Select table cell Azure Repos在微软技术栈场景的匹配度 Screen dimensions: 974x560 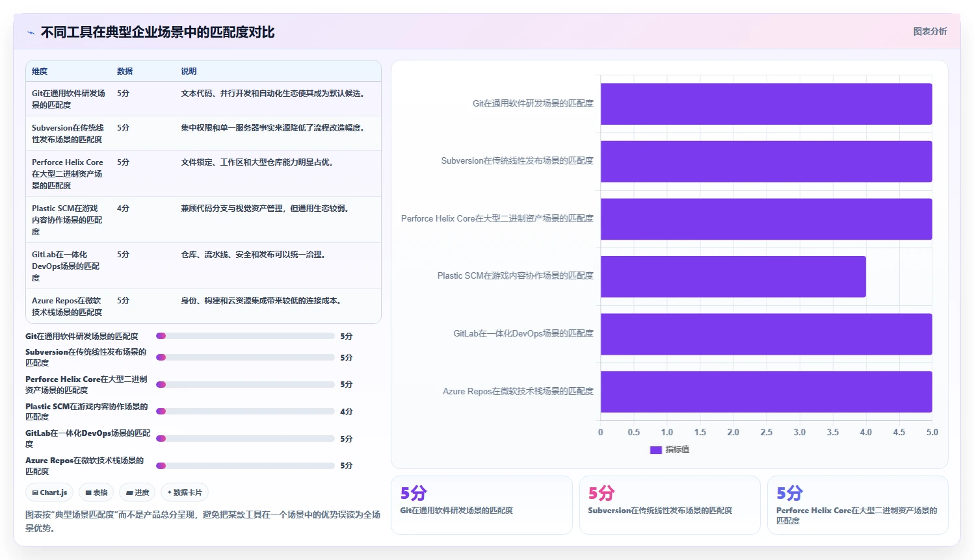coord(68,306)
